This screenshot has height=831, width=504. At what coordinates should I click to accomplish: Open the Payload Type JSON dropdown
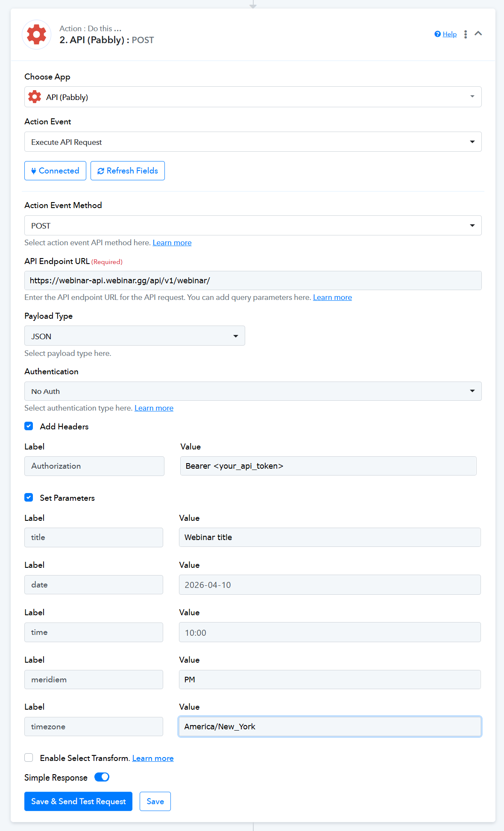pyautogui.click(x=135, y=336)
